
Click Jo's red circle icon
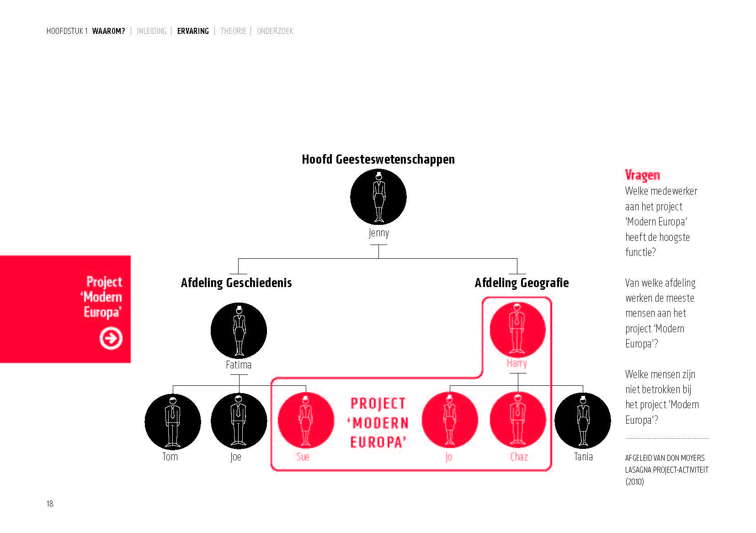(x=450, y=421)
